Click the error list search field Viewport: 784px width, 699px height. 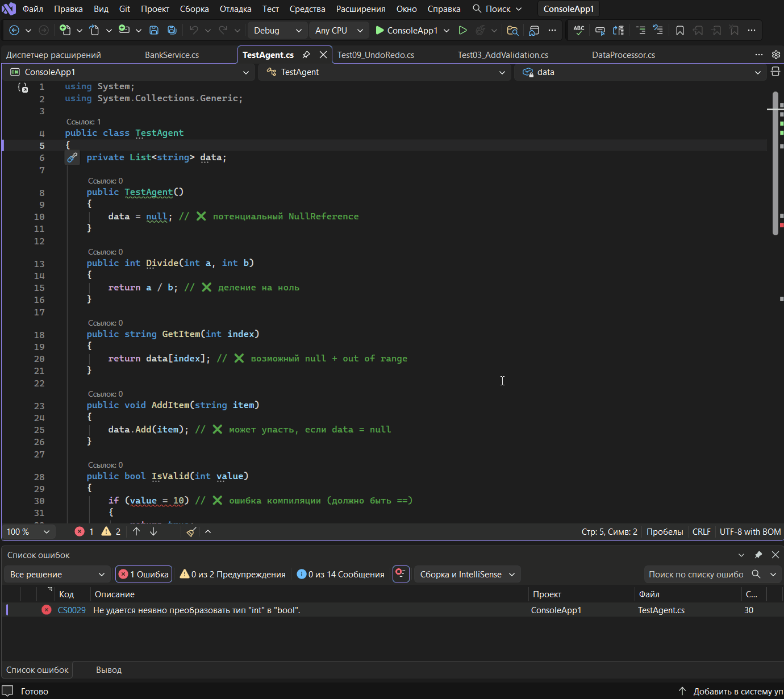696,575
